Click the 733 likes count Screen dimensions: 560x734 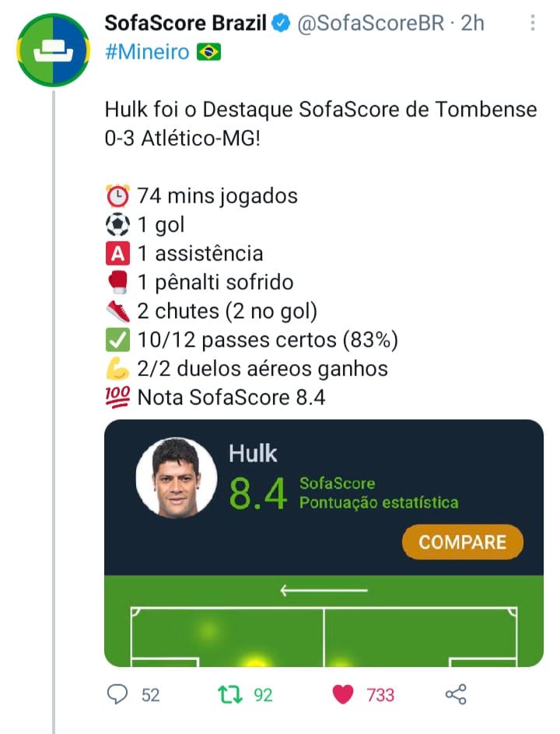point(380,695)
